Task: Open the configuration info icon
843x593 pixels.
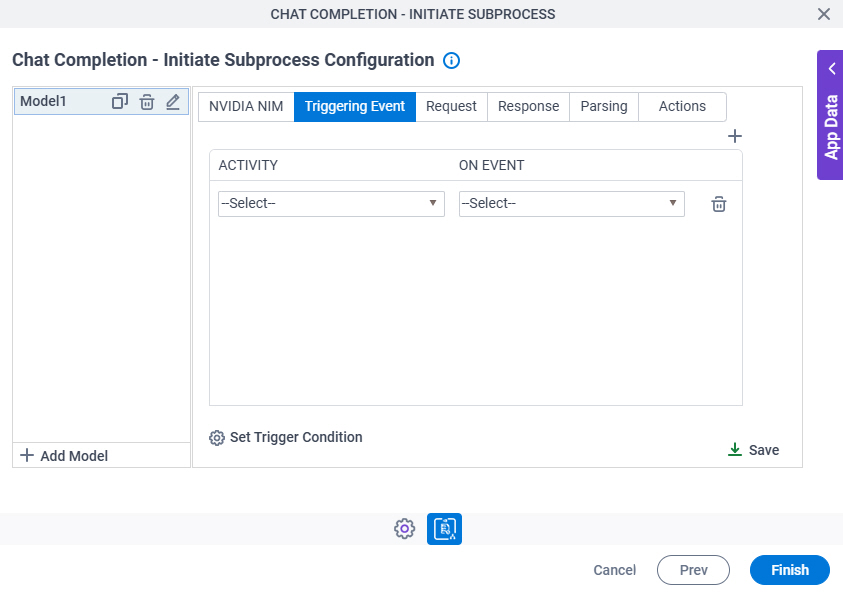Action: point(451,60)
